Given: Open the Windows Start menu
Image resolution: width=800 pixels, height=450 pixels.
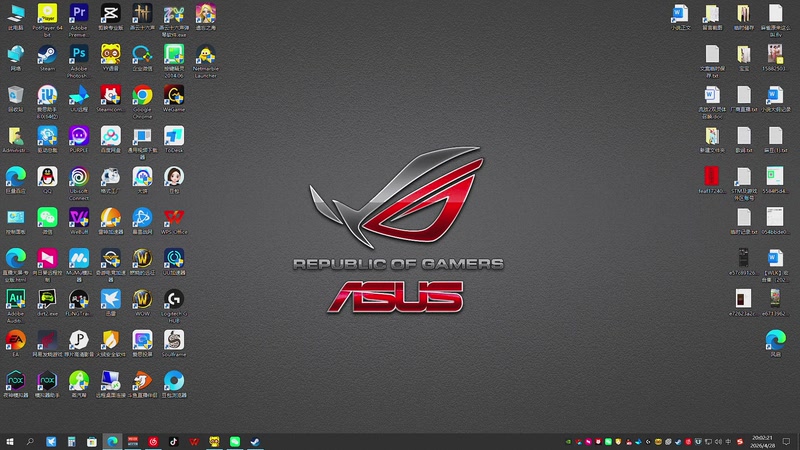Looking at the screenshot, I should (x=10, y=442).
